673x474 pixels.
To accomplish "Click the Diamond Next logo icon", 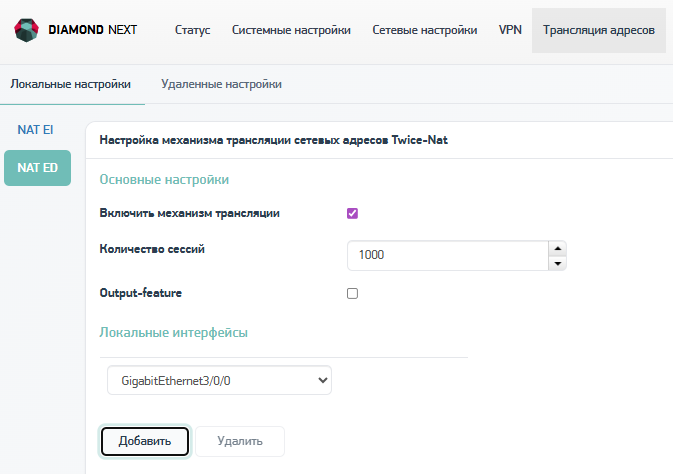I will [x=26, y=30].
